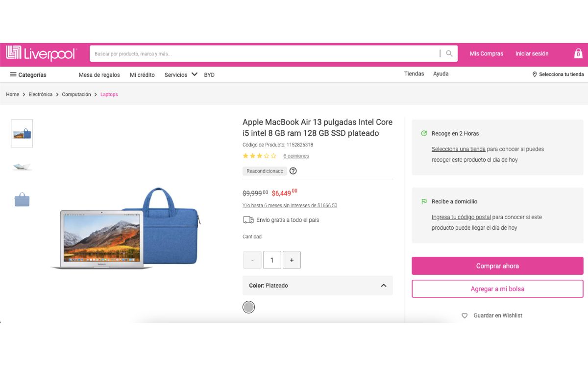Image resolution: width=588 pixels, height=366 pixels.
Task: Focus the product search field
Action: click(265, 54)
